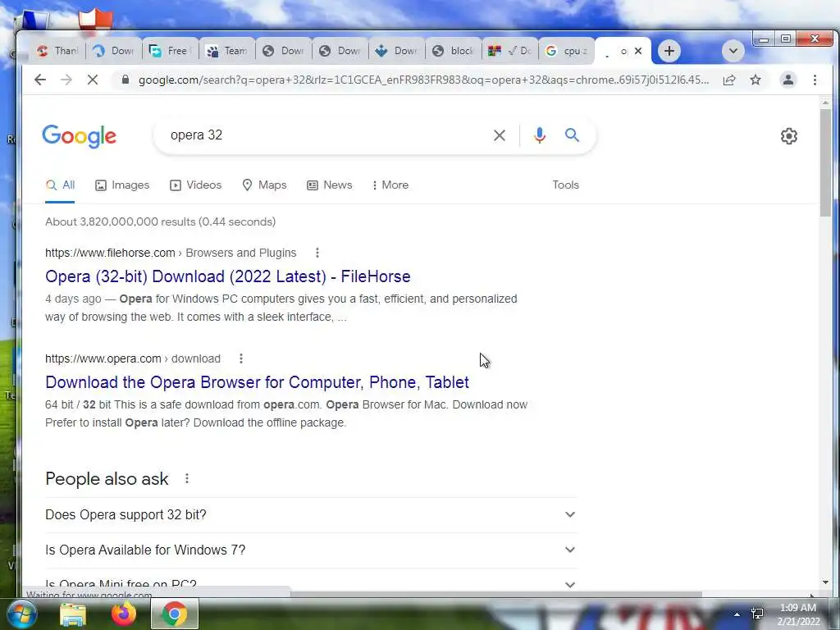Switch to the cpu z Google tab

(x=567, y=51)
